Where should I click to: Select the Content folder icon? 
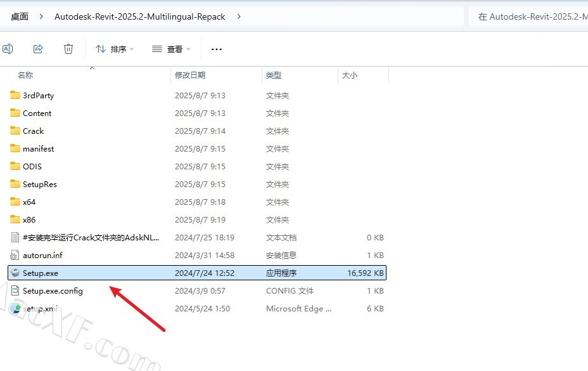15,113
